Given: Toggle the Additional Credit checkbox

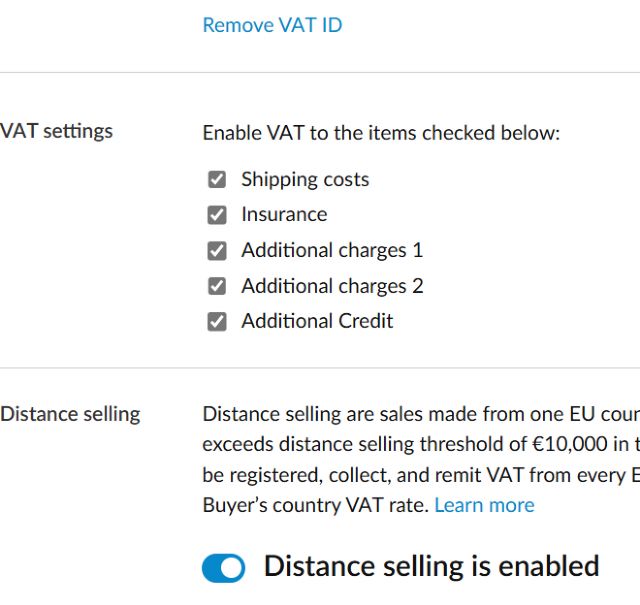Looking at the screenshot, I should 217,322.
